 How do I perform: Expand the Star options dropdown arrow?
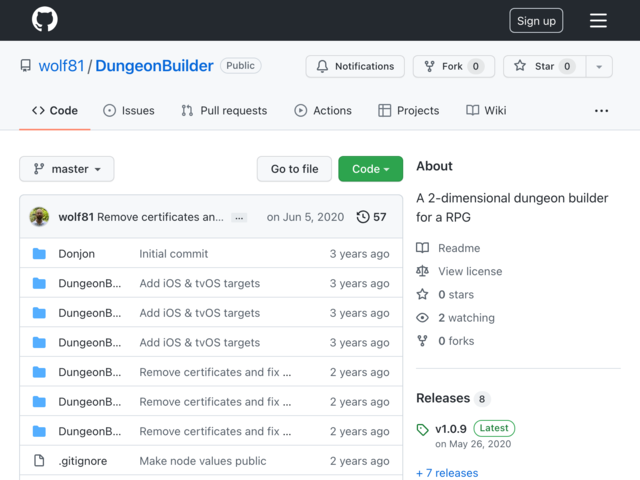(x=599, y=66)
